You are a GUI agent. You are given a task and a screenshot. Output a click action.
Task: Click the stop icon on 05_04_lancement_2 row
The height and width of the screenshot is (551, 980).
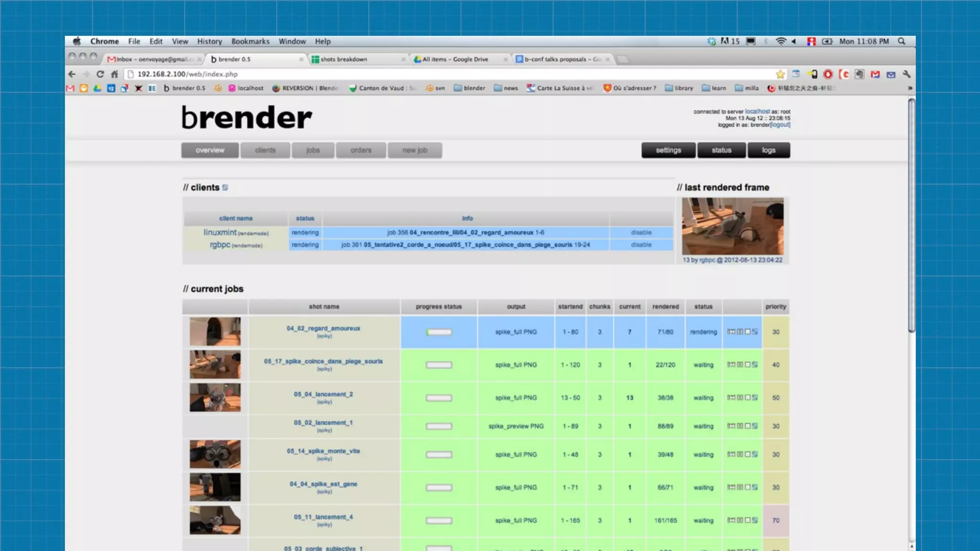(x=747, y=397)
